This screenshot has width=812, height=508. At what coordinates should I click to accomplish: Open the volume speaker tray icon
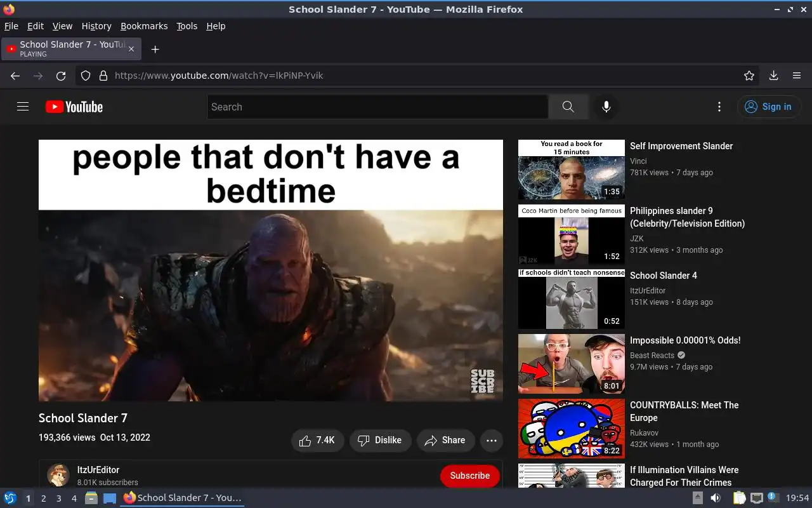pyautogui.click(x=716, y=498)
